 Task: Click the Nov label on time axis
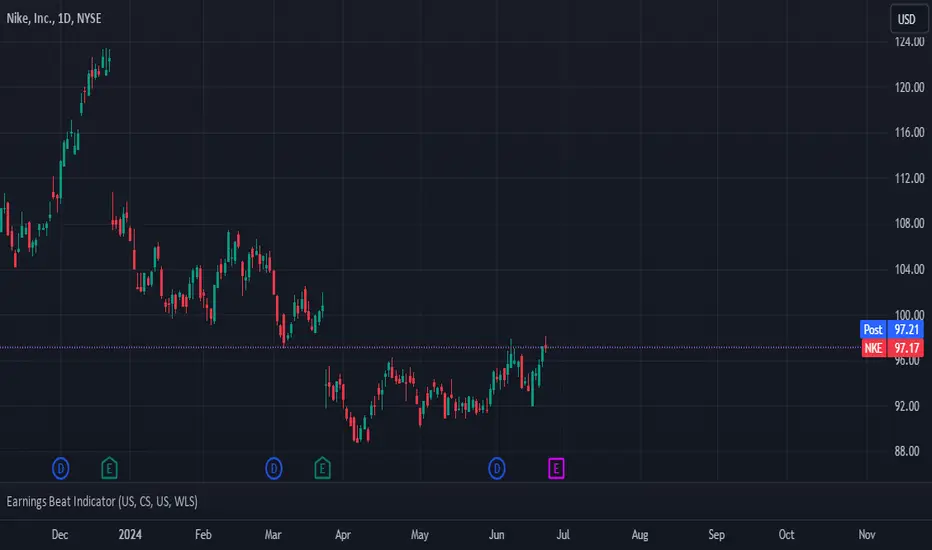tap(867, 535)
